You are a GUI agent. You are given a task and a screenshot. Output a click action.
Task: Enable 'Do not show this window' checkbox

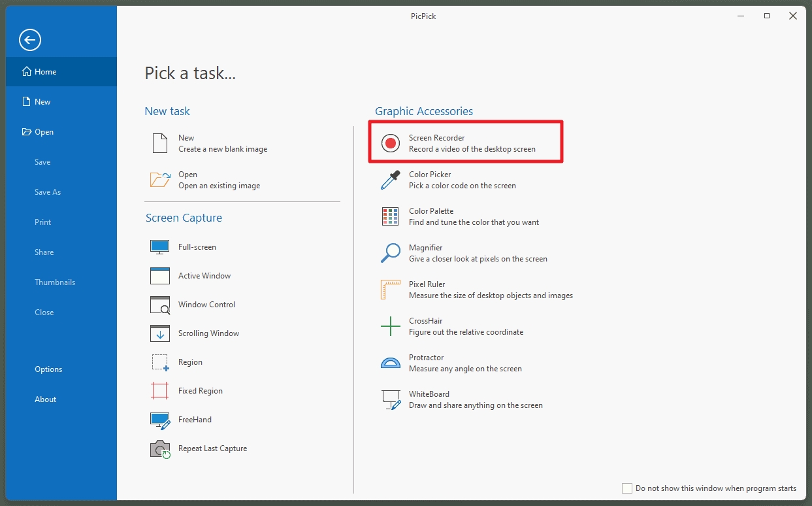(x=627, y=488)
